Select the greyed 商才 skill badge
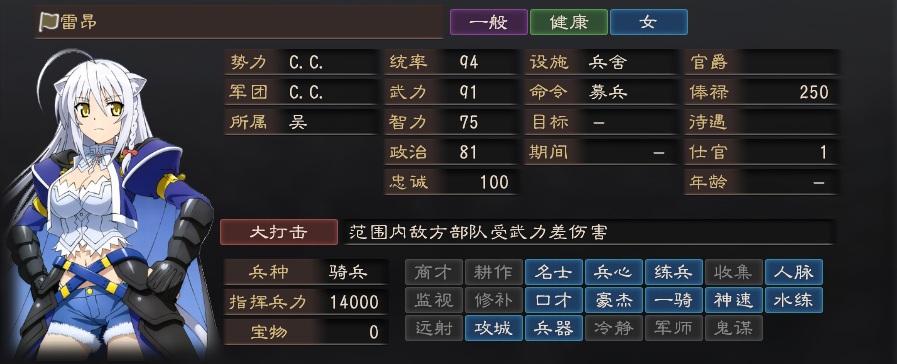Screen dimensions: 897x364 (434, 272)
